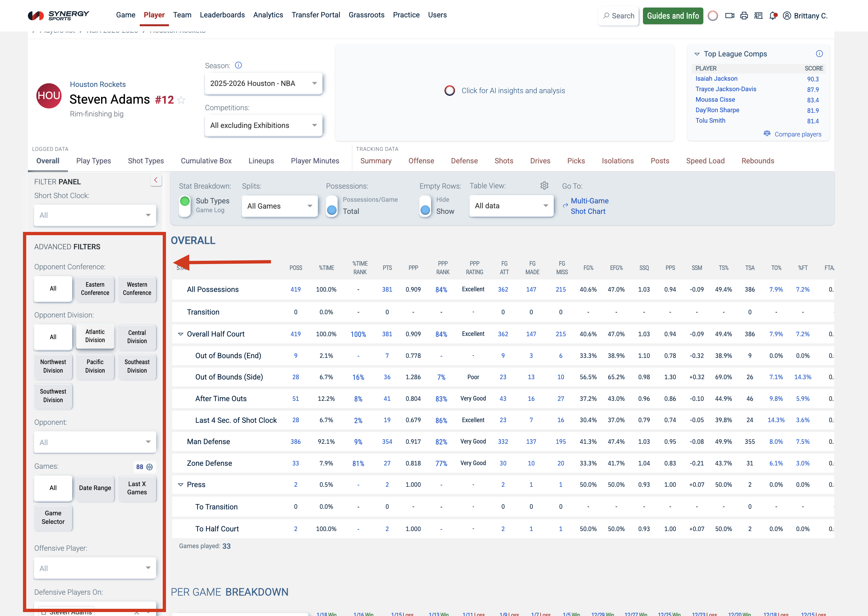Open the Transfer Portal menu
The width and height of the screenshot is (868, 616).
click(x=316, y=15)
